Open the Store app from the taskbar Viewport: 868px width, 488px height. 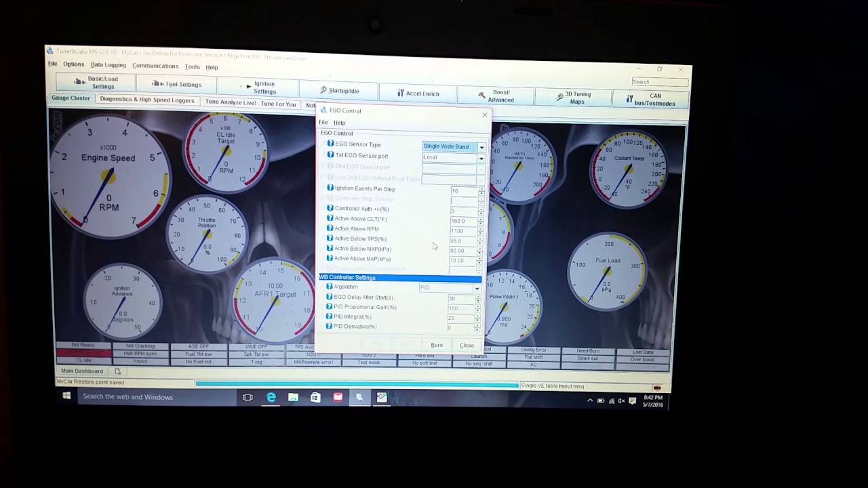click(x=315, y=397)
